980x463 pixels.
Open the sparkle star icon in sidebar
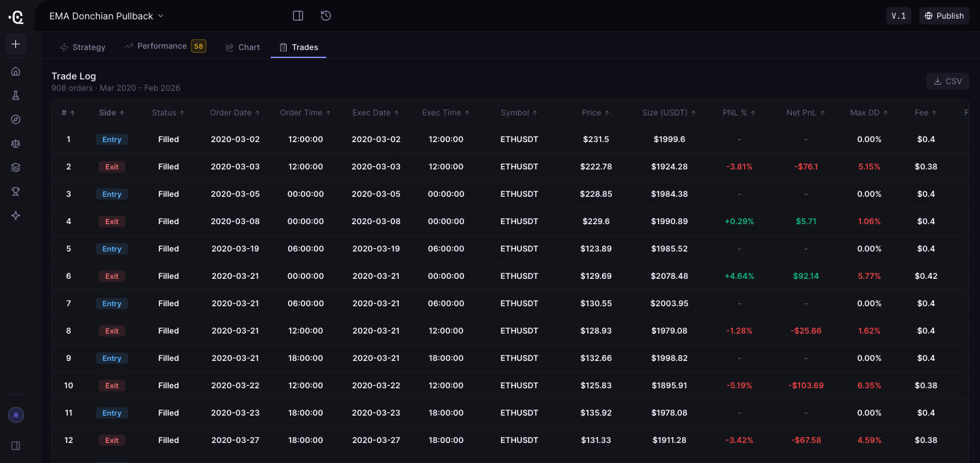tap(16, 215)
